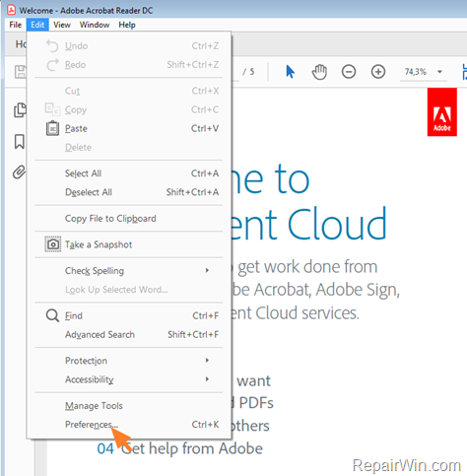Open bookmarks panel icon
Screen dimensions: 467x476
coord(20,141)
